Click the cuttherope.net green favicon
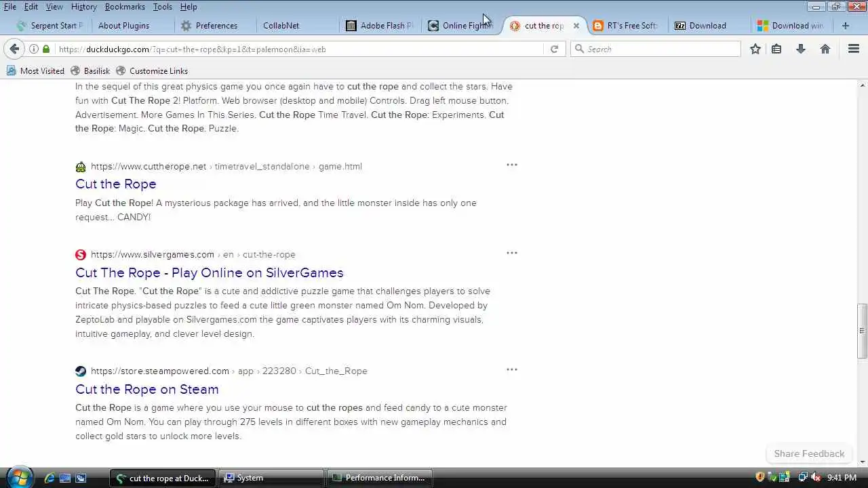 (x=81, y=167)
